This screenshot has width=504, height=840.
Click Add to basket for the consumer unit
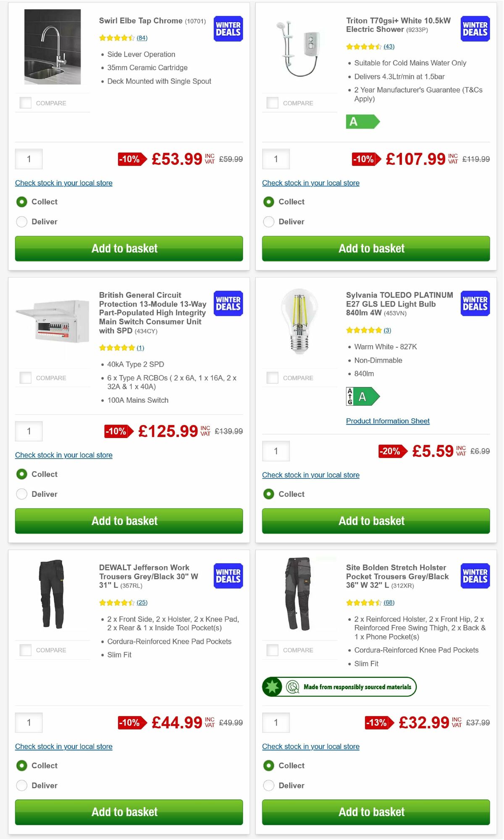point(129,521)
